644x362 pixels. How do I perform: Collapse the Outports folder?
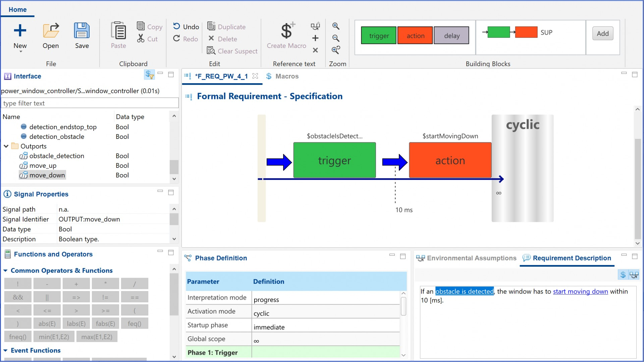[6, 146]
